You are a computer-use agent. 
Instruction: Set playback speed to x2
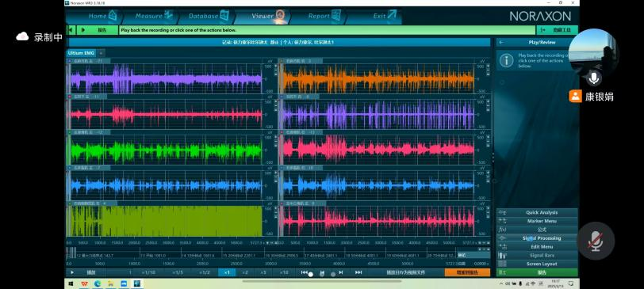[245, 272]
